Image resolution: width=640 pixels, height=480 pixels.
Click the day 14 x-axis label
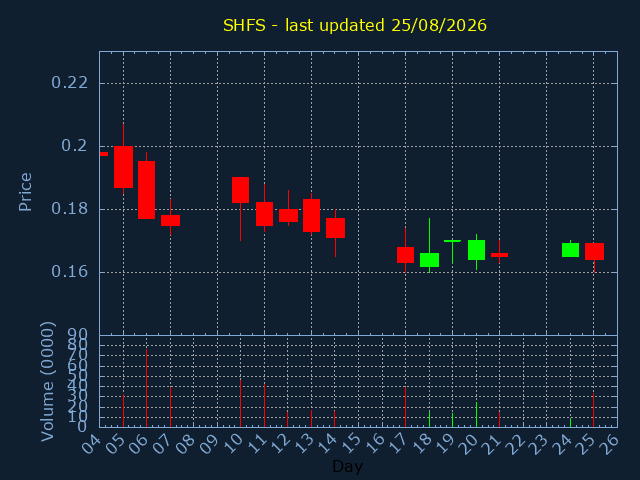tap(327, 444)
